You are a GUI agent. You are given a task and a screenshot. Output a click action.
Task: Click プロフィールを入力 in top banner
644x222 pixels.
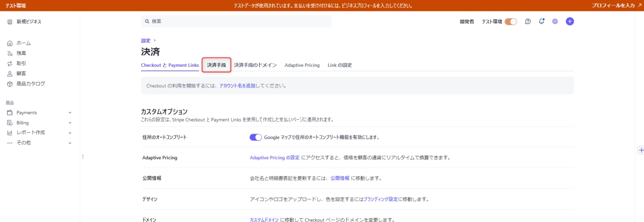pos(614,6)
